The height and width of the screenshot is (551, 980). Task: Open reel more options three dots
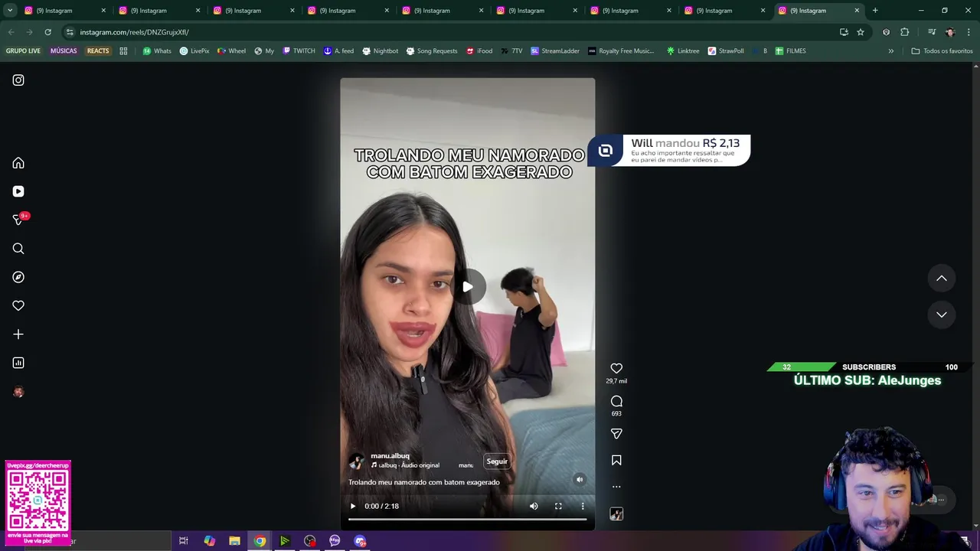(x=616, y=487)
